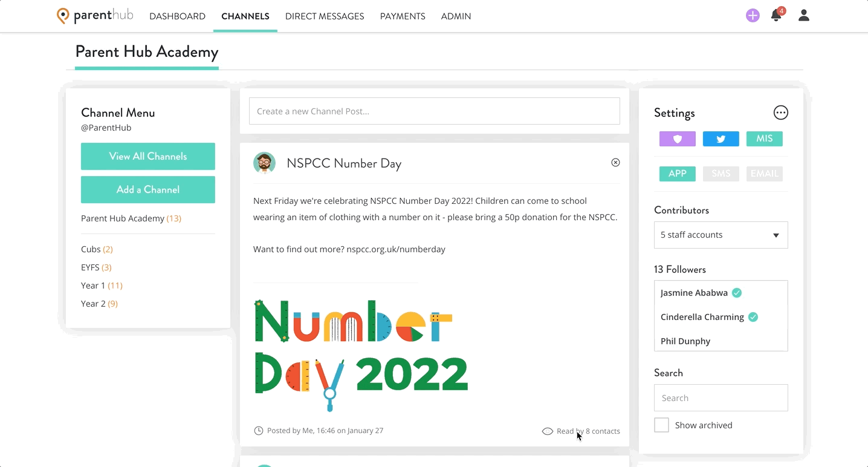
Task: Click the View All Channels button
Action: pos(148,156)
